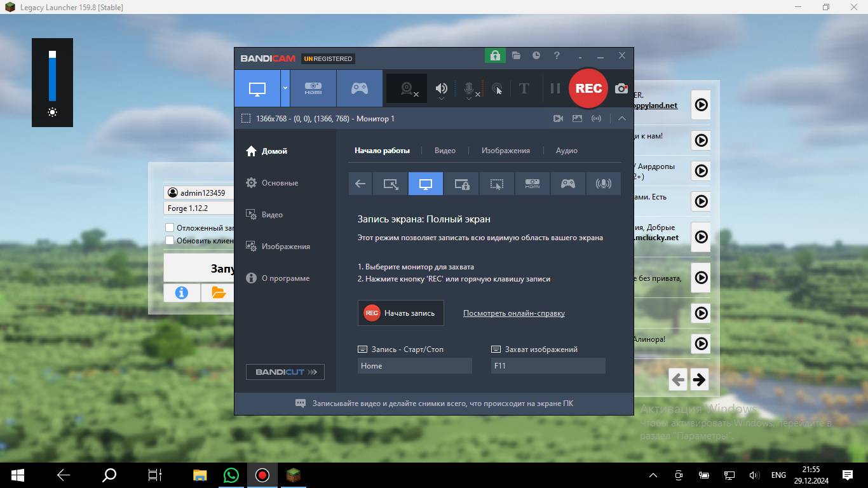Play the server with mclucky.net link
Viewport: 868px width, 488px height.
point(701,237)
